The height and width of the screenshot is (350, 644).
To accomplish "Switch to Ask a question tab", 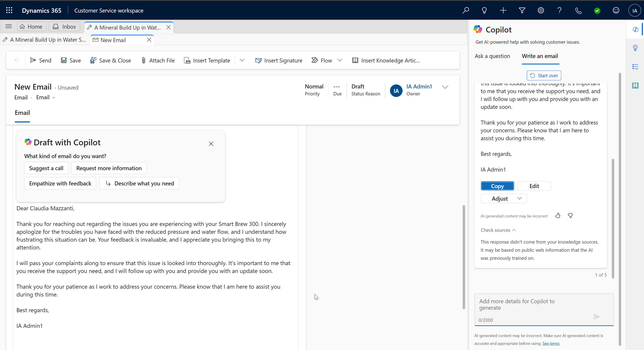I will [492, 56].
